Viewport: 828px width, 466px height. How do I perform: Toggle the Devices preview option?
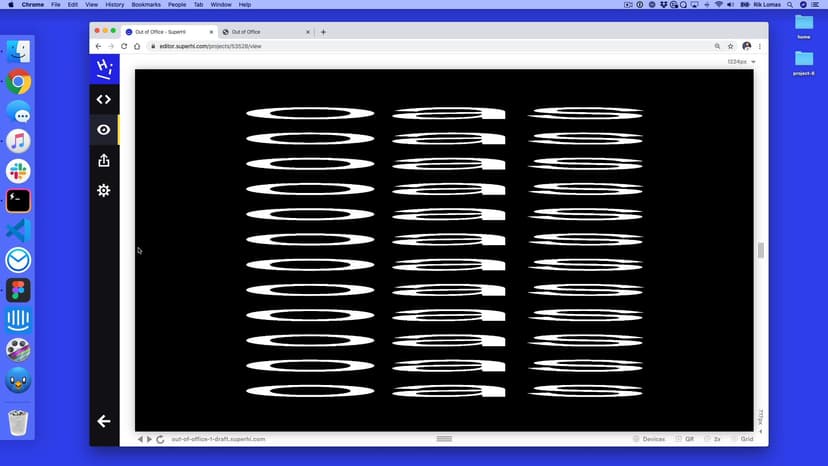tap(648, 439)
